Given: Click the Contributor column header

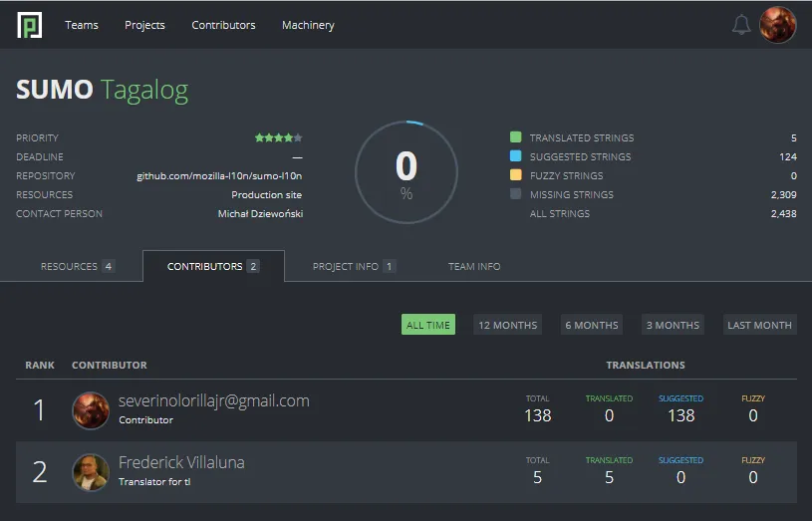Looking at the screenshot, I should tap(110, 366).
